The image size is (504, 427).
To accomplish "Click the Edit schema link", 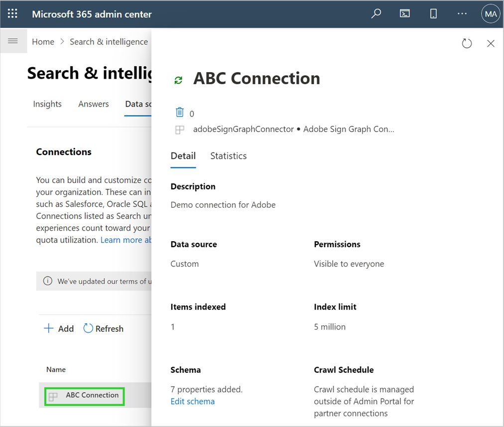I will pyautogui.click(x=192, y=402).
